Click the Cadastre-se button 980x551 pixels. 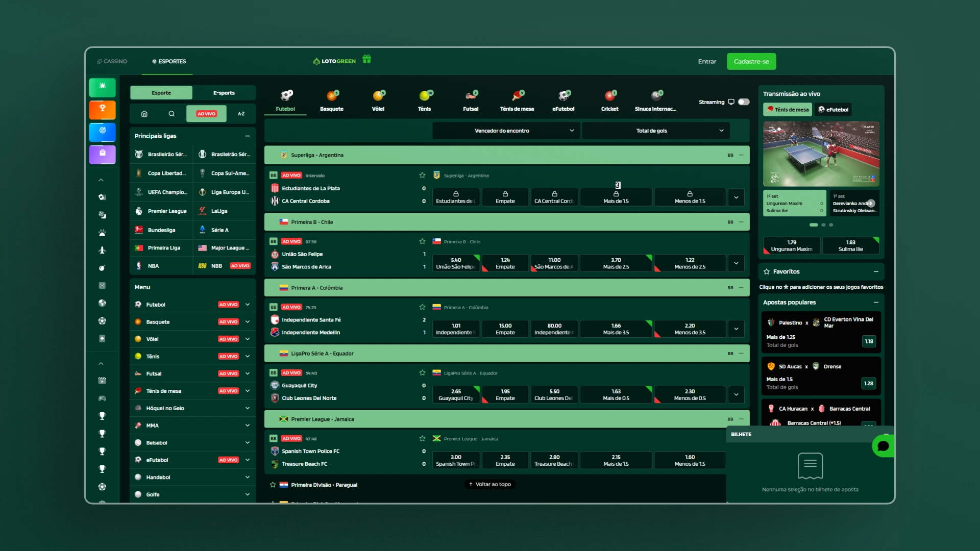751,61
